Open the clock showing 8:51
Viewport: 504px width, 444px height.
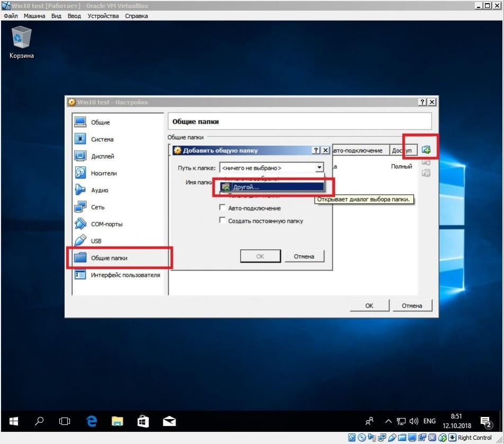pyautogui.click(x=456, y=421)
